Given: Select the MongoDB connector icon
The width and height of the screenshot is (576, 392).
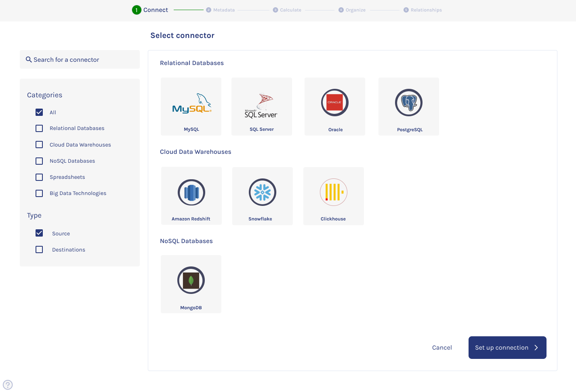Looking at the screenshot, I should 191,280.
